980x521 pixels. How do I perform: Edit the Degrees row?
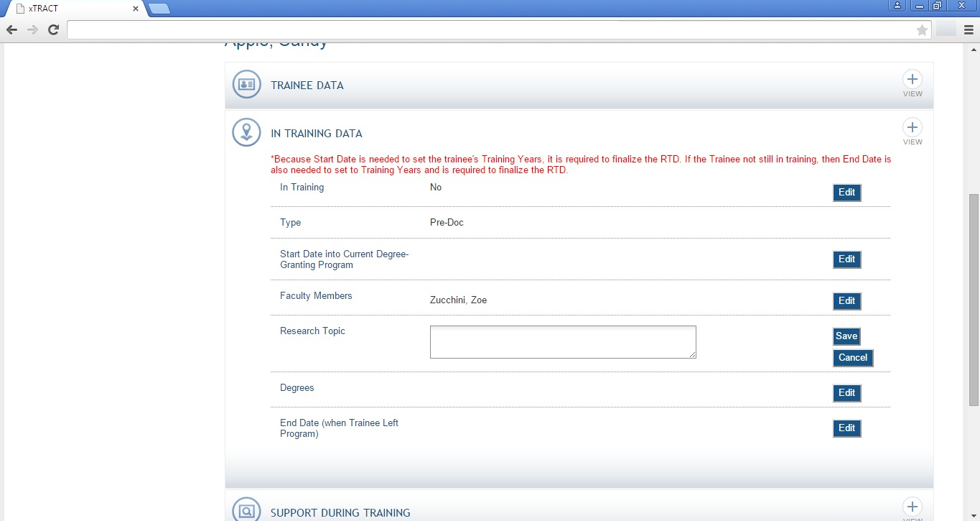click(846, 393)
